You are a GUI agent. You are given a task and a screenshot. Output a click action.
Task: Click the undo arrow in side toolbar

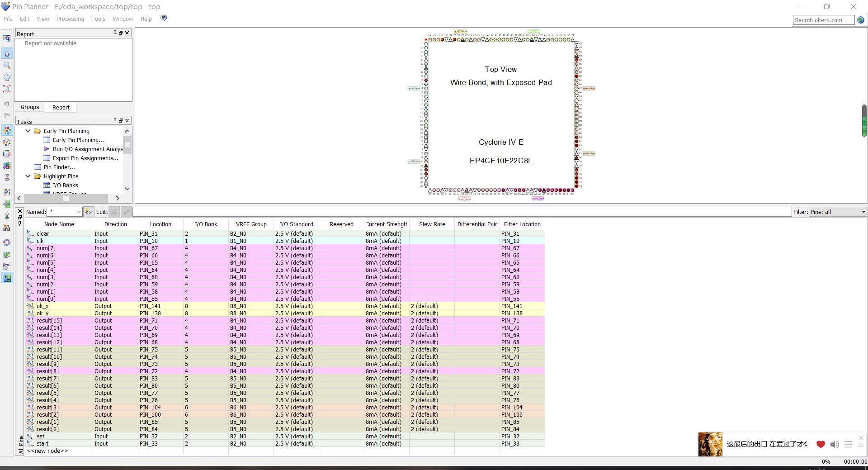click(7, 104)
